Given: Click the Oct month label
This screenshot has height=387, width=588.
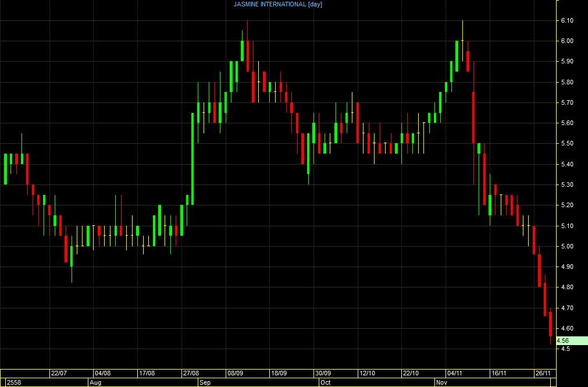Looking at the screenshot, I should [326, 382].
